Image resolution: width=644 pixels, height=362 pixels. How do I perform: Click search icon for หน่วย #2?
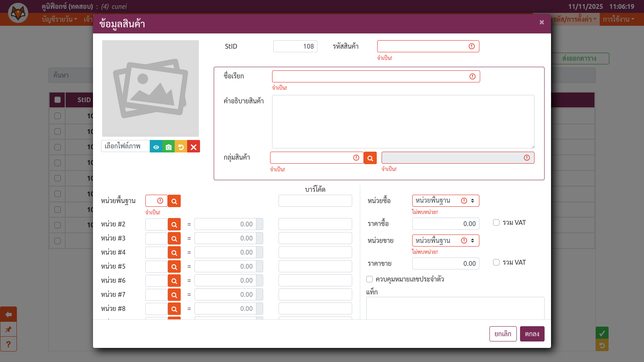coord(174,224)
